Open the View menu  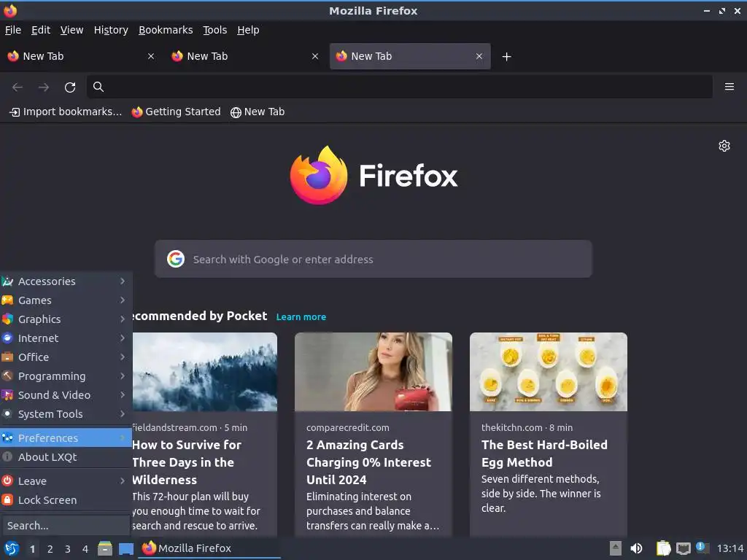(72, 30)
